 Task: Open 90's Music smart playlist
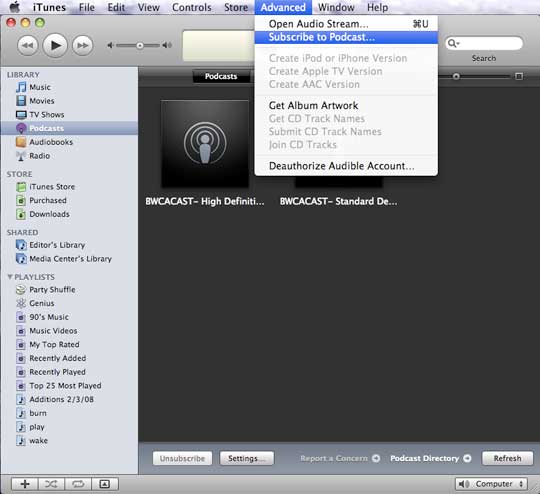pyautogui.click(x=49, y=317)
